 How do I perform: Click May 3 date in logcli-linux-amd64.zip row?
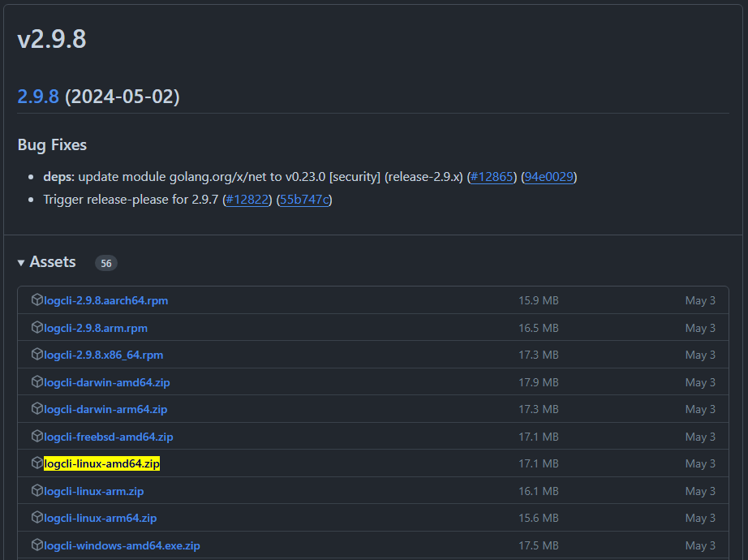pos(700,464)
